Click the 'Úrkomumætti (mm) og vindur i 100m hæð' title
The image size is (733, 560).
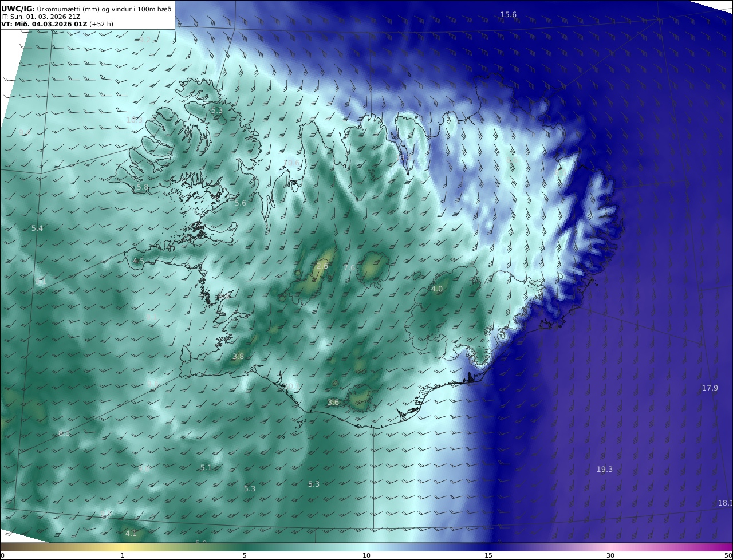[104, 9]
